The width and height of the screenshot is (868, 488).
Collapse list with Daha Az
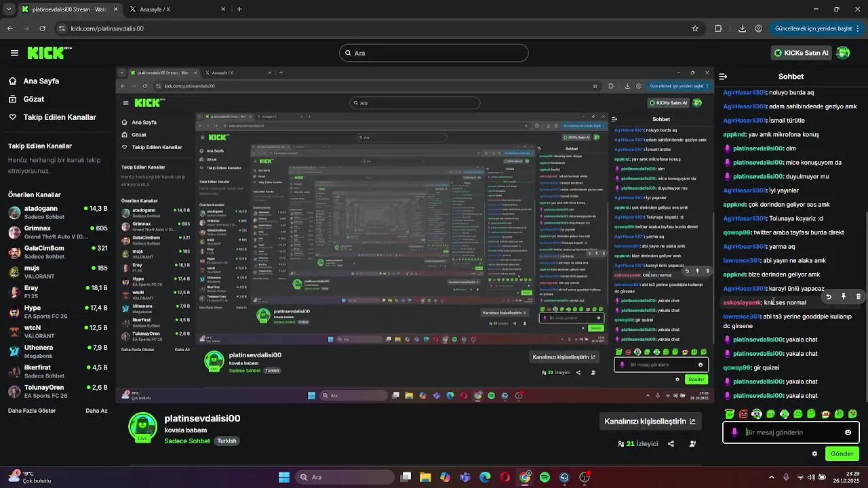coord(96,411)
